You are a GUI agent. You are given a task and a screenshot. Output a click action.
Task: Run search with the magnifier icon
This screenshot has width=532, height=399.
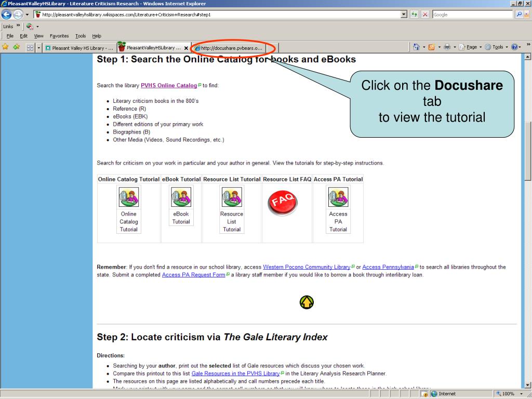coord(519,15)
